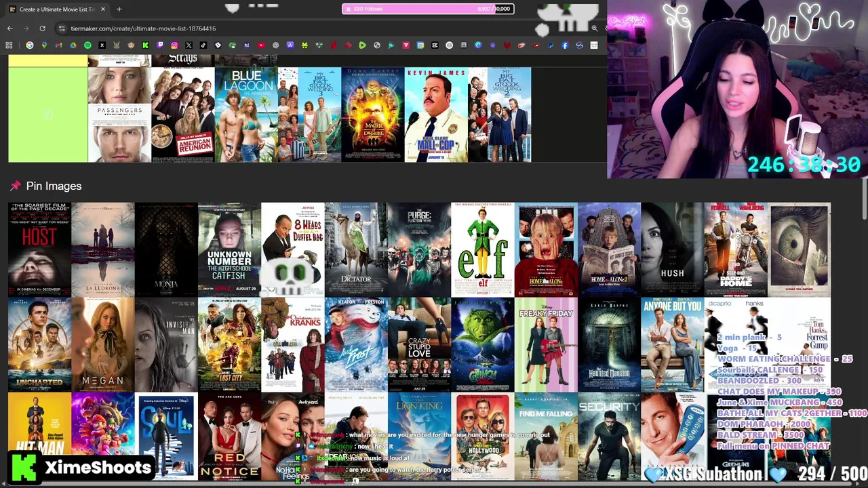Open the Twitch bookmark
The height and width of the screenshot is (488, 868).
[160, 45]
